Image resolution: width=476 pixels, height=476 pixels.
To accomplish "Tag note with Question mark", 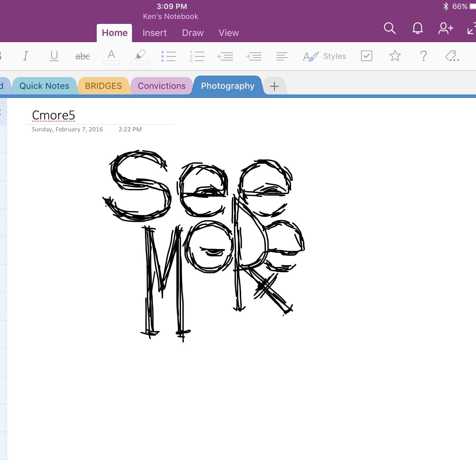I will 424,56.
